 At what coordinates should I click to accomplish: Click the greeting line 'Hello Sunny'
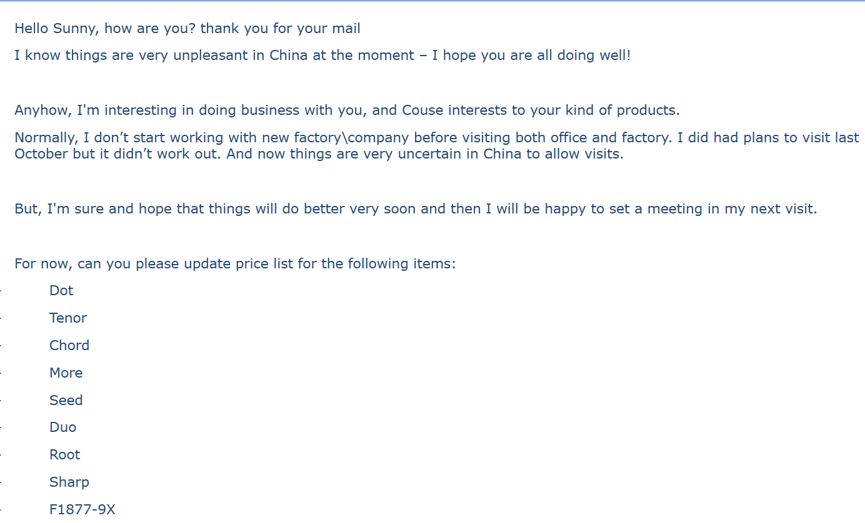[54, 29]
